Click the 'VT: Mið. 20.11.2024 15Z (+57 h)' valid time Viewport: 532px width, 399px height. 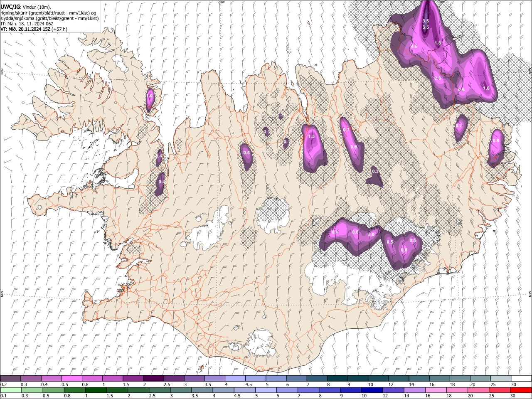34,29
